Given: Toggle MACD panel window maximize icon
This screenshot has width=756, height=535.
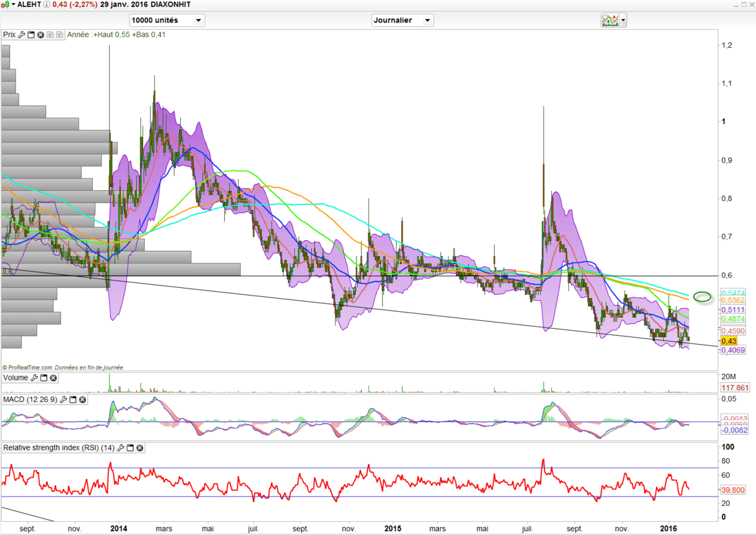Looking at the screenshot, I should click(x=72, y=400).
